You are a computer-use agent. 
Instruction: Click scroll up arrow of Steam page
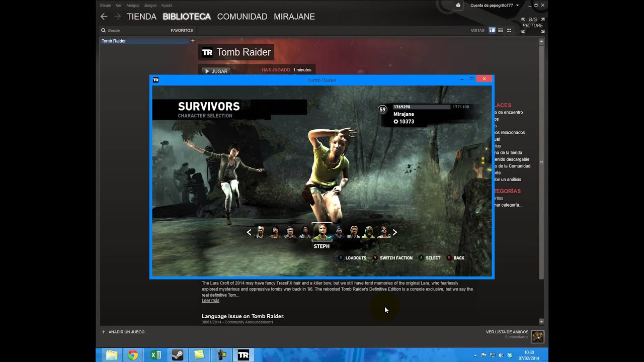click(x=541, y=41)
